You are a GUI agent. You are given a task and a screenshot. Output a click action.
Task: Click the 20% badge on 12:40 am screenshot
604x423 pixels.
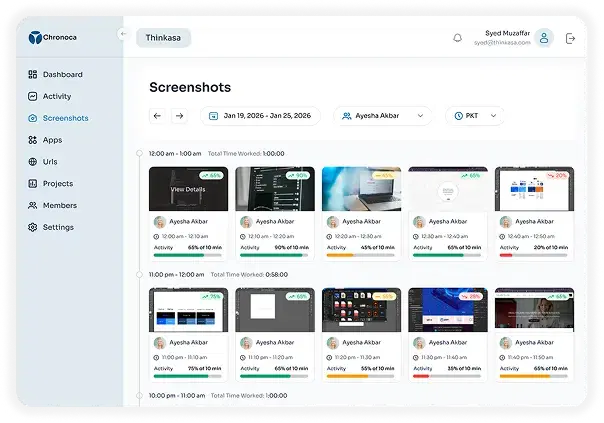tap(557, 176)
